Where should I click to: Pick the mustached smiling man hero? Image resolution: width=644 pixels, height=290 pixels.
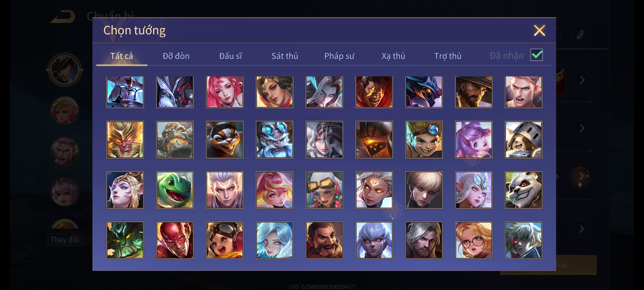[x=324, y=240]
